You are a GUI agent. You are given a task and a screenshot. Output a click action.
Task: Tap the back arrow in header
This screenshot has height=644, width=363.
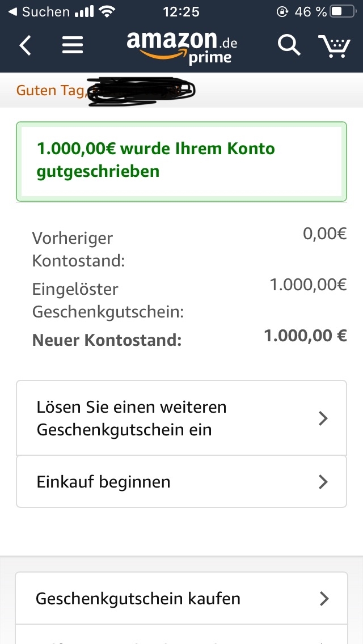[x=25, y=45]
